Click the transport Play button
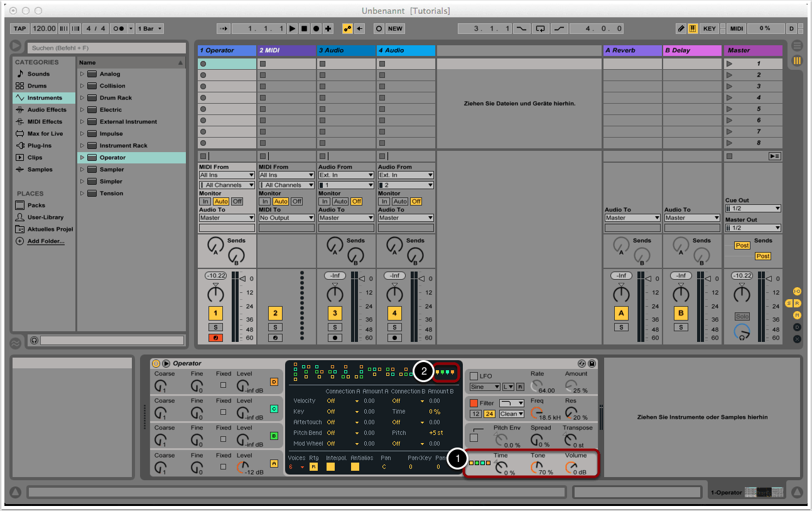 (x=292, y=29)
